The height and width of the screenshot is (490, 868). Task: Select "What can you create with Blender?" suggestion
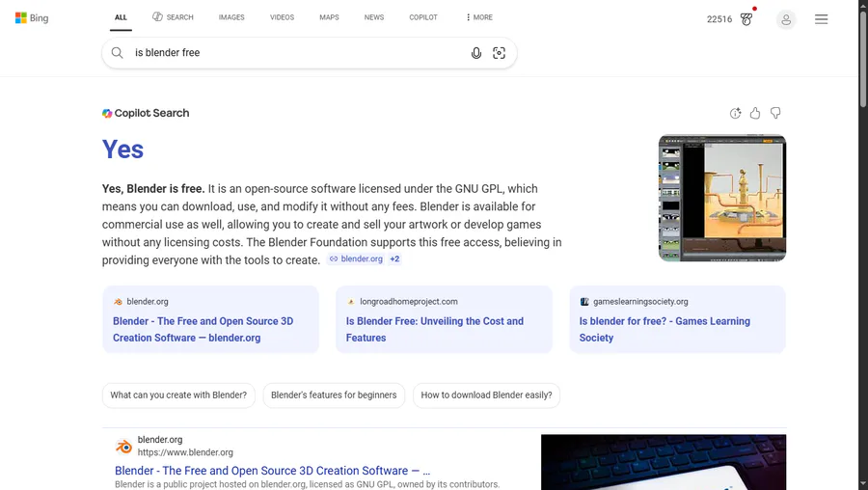[178, 395]
